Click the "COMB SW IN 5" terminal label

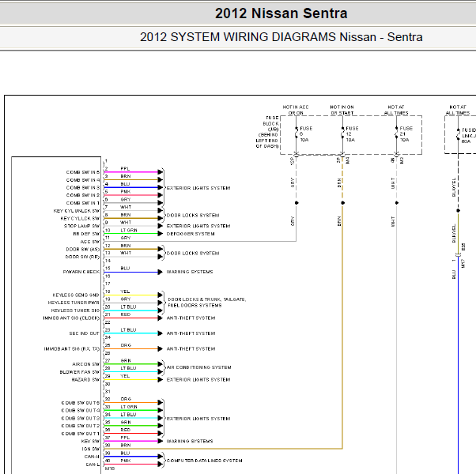(x=83, y=172)
